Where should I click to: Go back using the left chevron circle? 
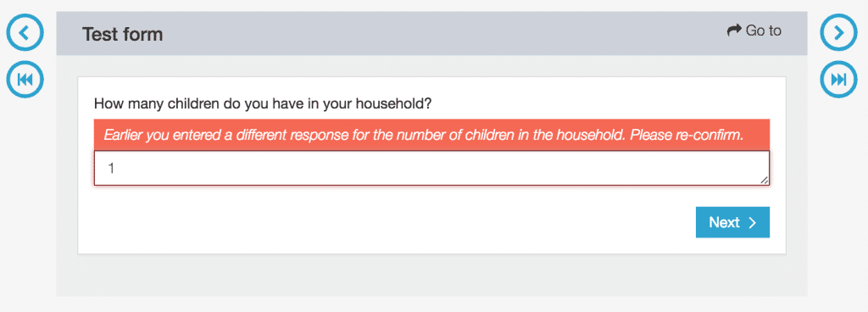25,33
